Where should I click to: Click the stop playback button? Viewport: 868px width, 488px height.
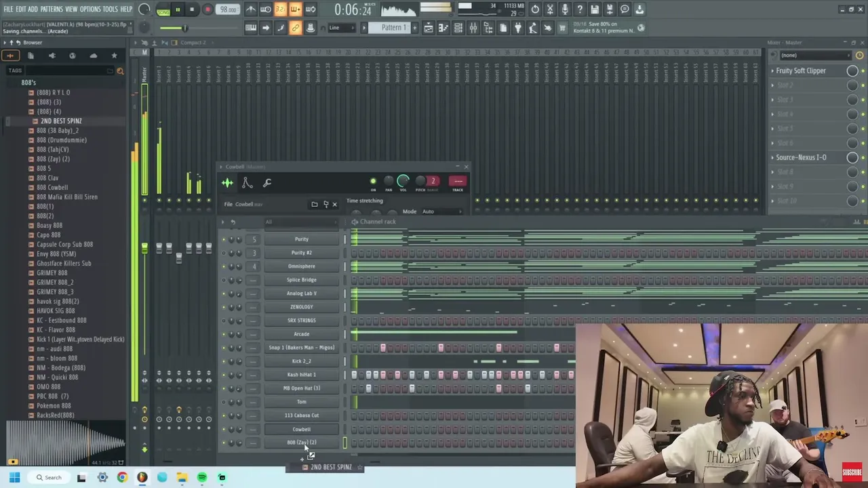point(192,9)
